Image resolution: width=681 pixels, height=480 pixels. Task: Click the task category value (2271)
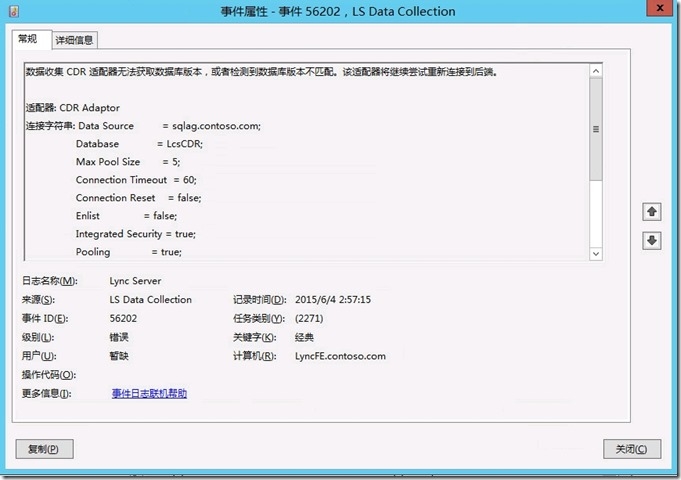click(309, 318)
